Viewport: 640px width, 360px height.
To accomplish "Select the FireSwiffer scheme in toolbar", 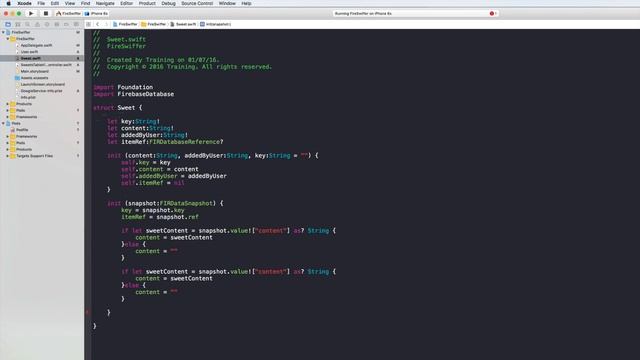I will pyautogui.click(x=68, y=13).
